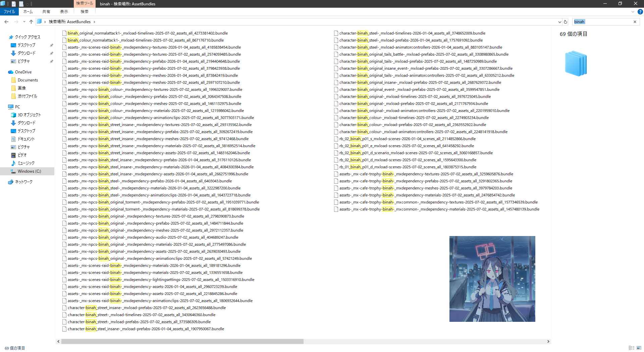Click the Back navigation arrow
This screenshot has width=644, height=352.
6,22
